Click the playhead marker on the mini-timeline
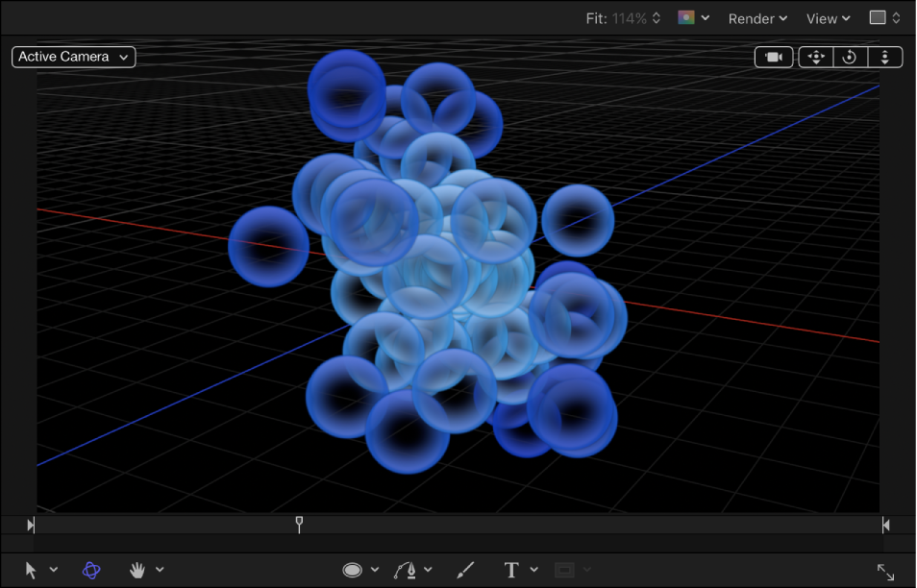Viewport: 917px width, 588px height. (299, 525)
